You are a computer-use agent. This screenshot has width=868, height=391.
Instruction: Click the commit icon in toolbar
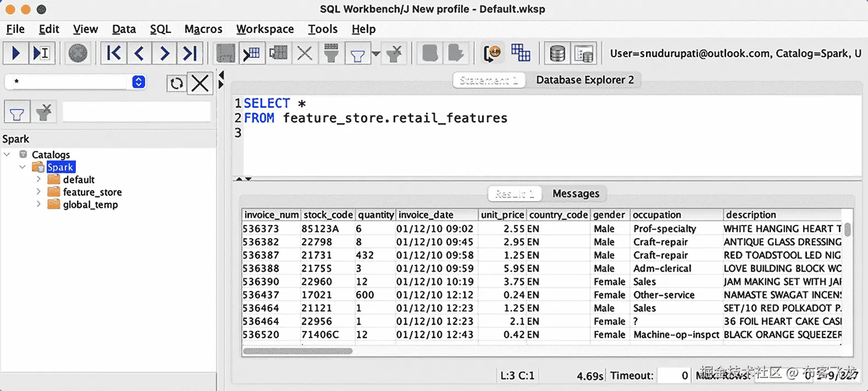430,53
